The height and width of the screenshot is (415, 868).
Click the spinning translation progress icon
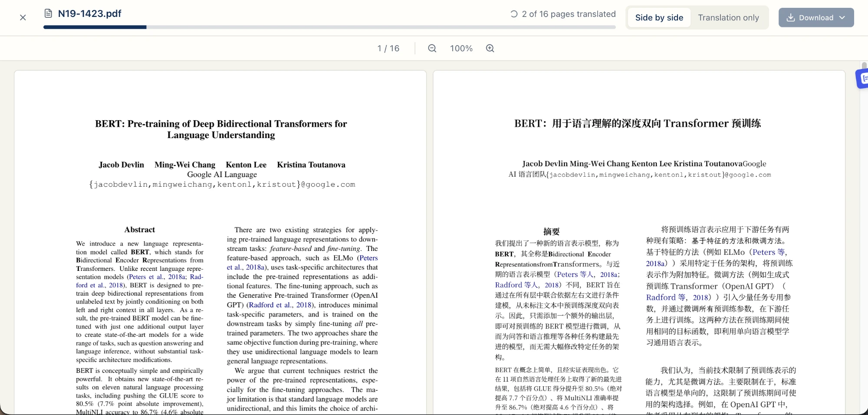click(x=514, y=14)
